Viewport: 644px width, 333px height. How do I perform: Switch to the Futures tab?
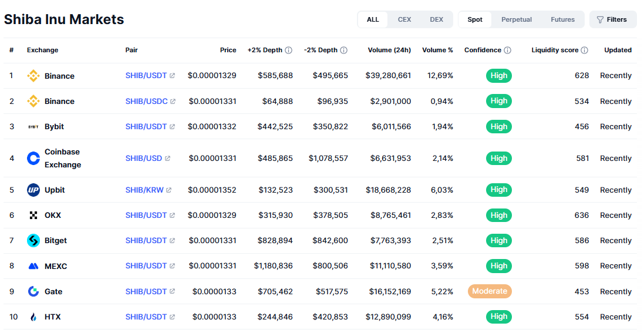tap(562, 20)
